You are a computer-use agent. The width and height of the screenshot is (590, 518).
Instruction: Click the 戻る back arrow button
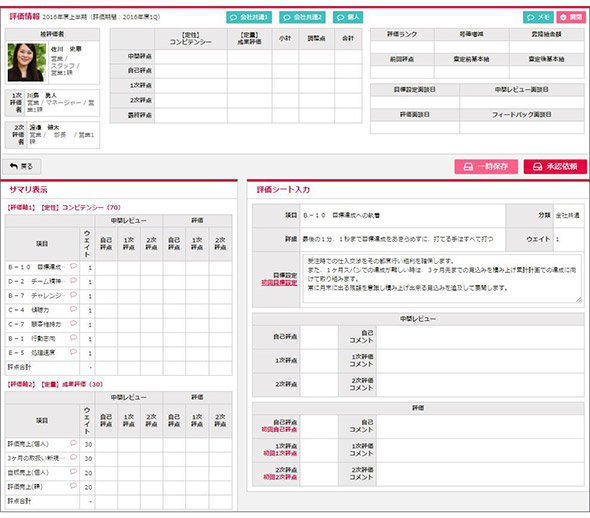pyautogui.click(x=21, y=166)
